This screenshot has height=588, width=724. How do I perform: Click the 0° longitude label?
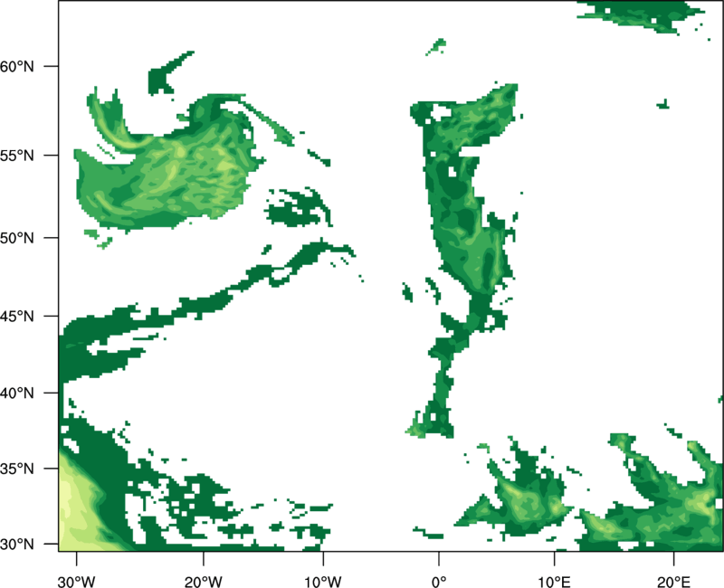click(x=439, y=582)
